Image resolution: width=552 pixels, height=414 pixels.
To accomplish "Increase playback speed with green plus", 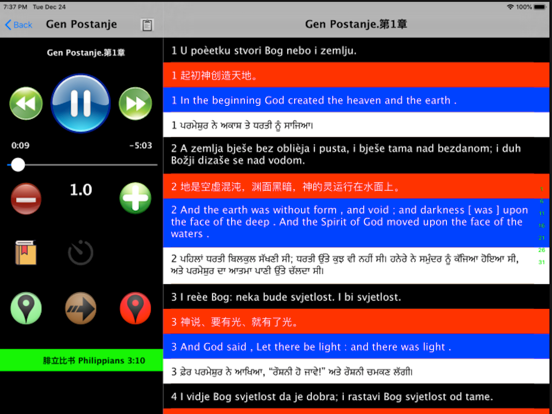I will point(136,198).
